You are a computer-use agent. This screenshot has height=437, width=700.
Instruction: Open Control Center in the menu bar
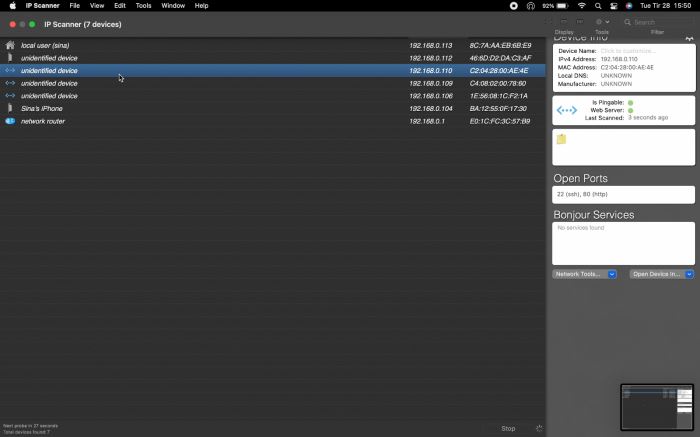pos(614,6)
